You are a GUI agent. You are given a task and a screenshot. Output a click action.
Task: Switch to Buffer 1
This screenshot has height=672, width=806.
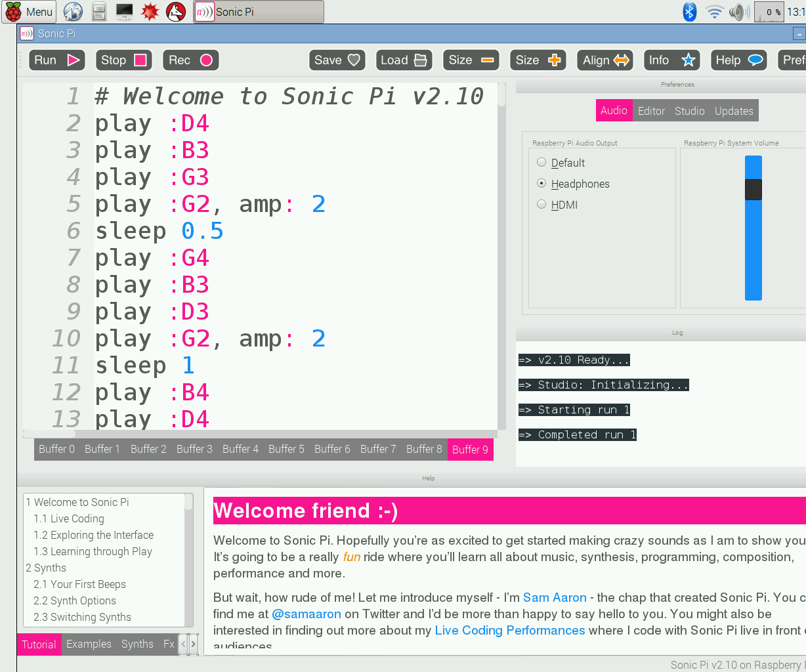pyautogui.click(x=102, y=449)
